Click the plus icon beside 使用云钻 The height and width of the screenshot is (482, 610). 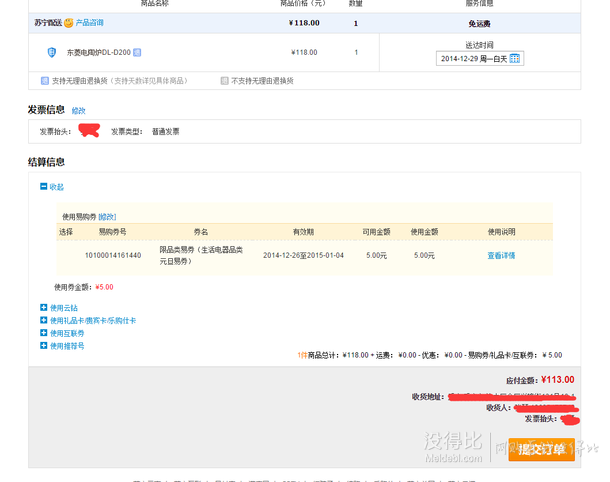click(43, 307)
